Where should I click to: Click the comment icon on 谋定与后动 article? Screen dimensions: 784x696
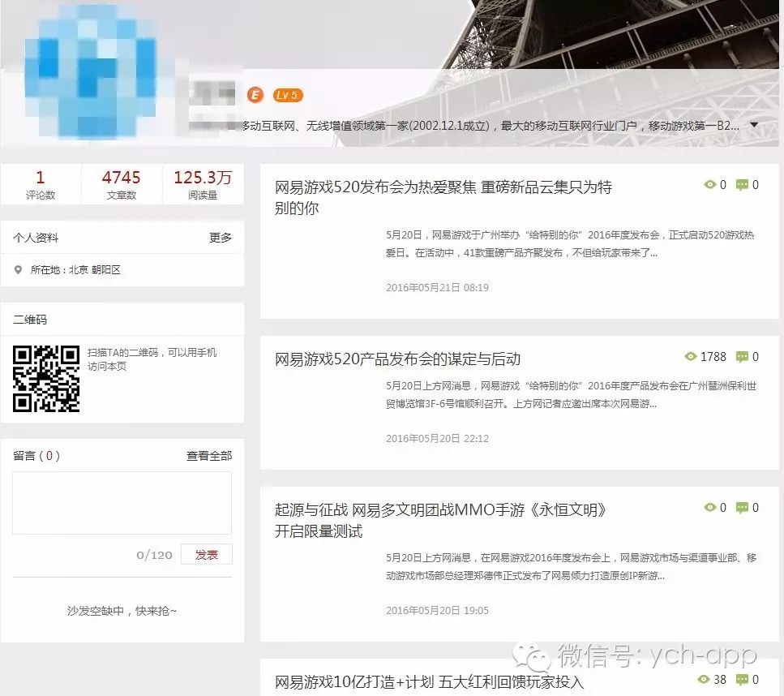click(x=742, y=357)
